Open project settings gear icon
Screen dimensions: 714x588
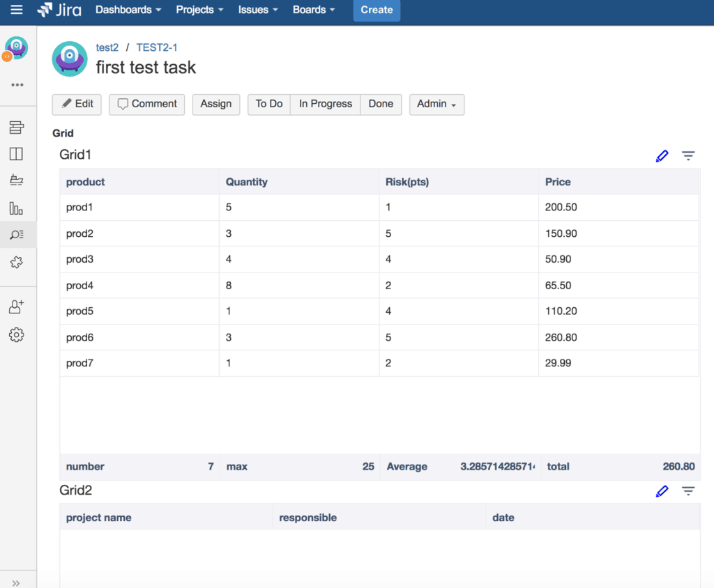17,335
